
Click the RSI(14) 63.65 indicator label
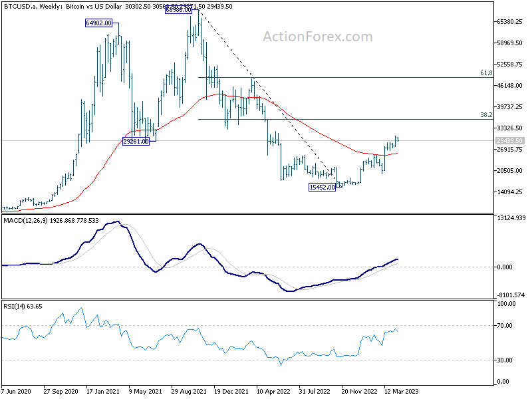[x=23, y=307]
